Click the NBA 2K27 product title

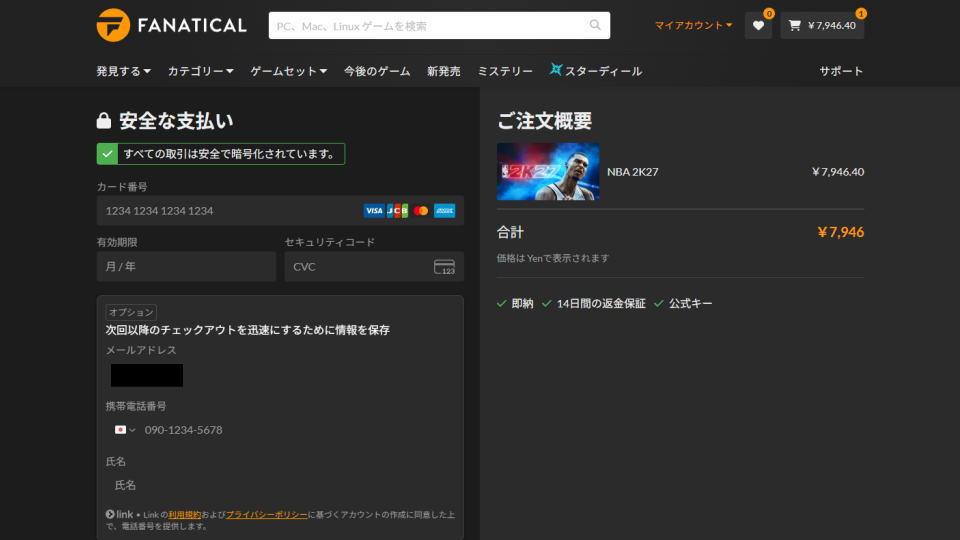pyautogui.click(x=632, y=172)
